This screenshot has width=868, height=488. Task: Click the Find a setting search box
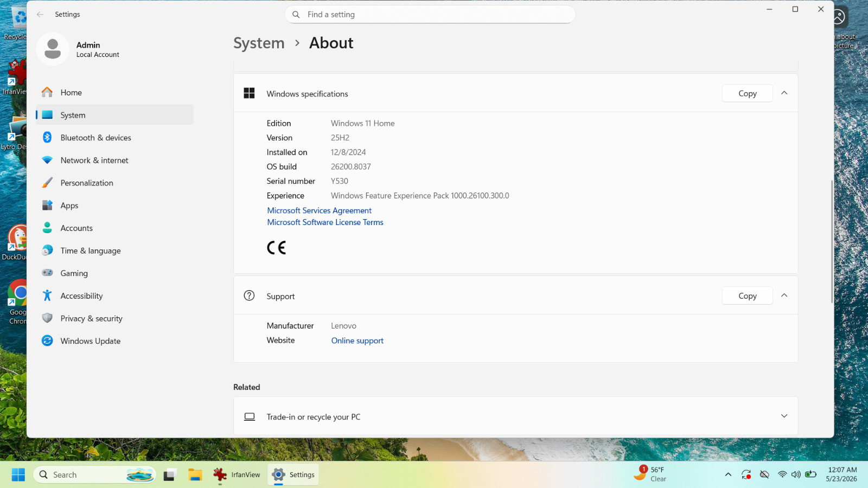[430, 15]
